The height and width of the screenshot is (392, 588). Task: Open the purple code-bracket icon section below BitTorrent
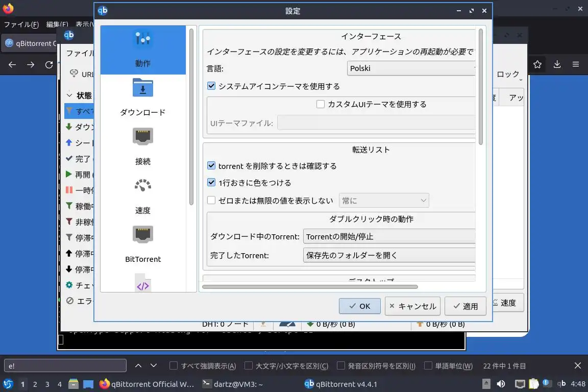143,284
